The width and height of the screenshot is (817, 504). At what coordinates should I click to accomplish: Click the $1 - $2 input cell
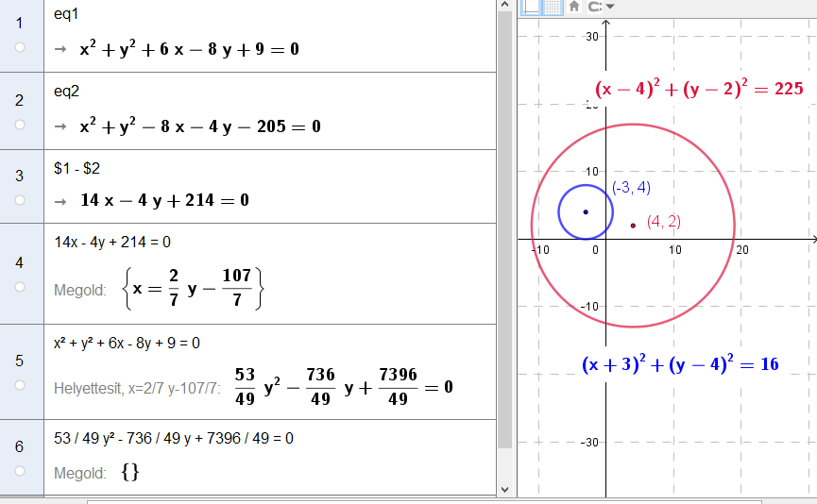coord(76,168)
